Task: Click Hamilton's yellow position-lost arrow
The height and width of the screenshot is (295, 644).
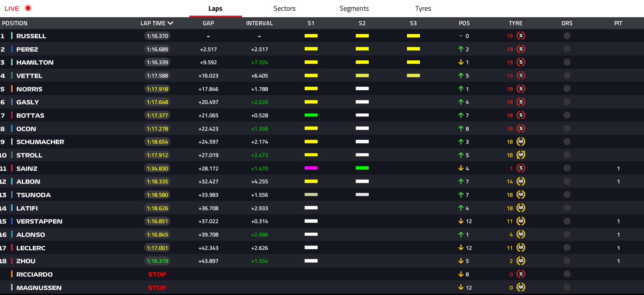Action: pyautogui.click(x=461, y=62)
